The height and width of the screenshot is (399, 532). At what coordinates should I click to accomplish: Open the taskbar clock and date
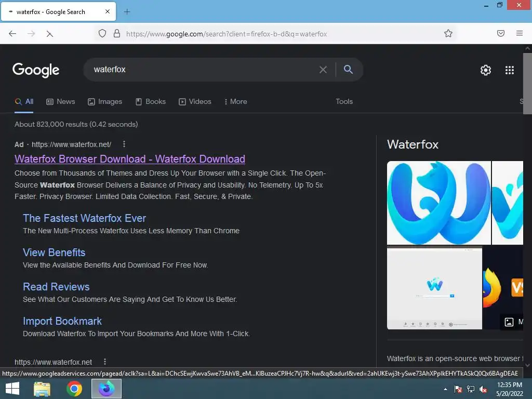[510, 389]
